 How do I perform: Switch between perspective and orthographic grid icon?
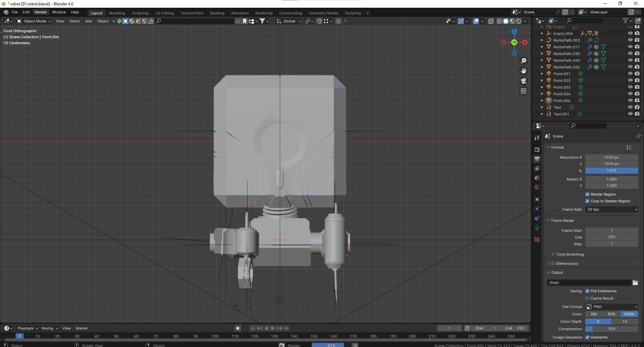(524, 91)
